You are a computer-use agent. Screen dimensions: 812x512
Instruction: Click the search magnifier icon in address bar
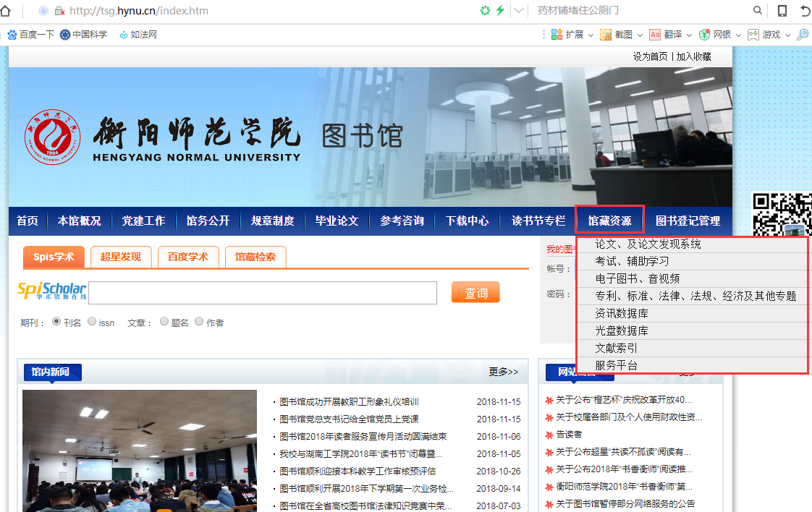757,10
